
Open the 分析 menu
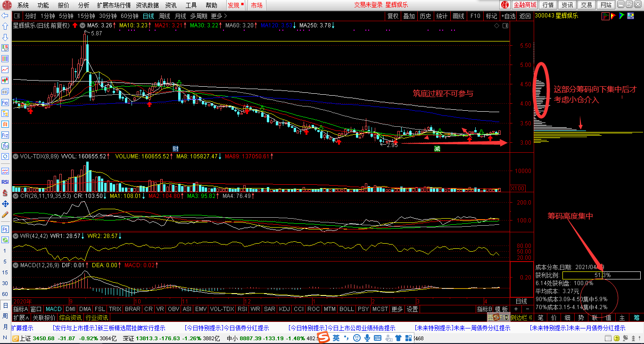(x=83, y=5)
